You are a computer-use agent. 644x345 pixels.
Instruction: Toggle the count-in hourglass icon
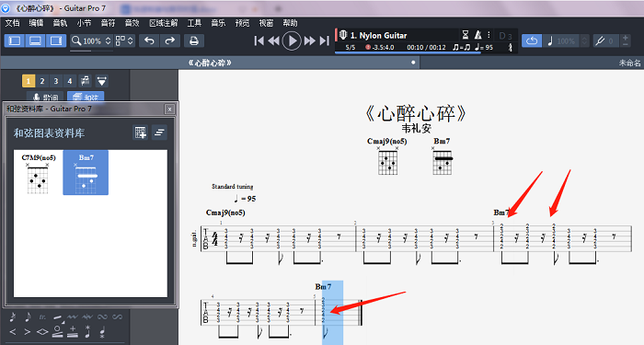click(466, 35)
